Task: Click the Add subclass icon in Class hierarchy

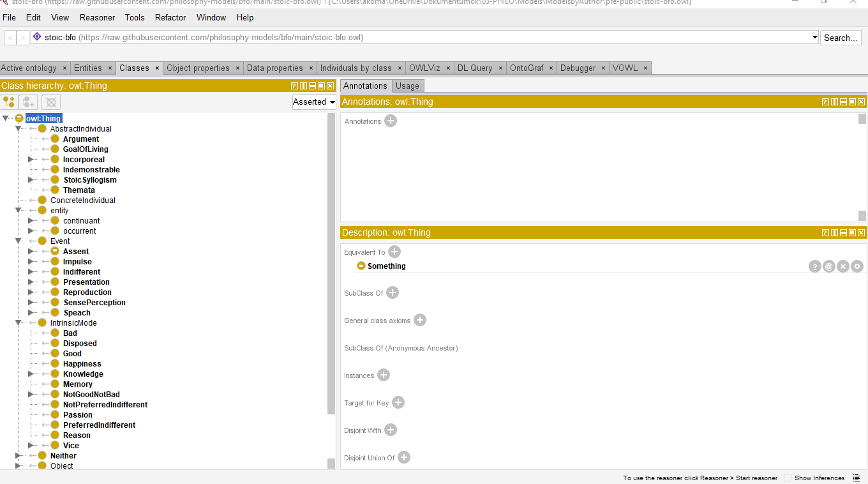Action: [9, 102]
